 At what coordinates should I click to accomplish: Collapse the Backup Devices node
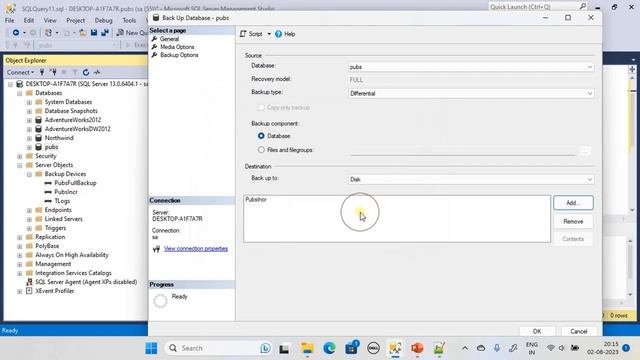tap(29, 174)
